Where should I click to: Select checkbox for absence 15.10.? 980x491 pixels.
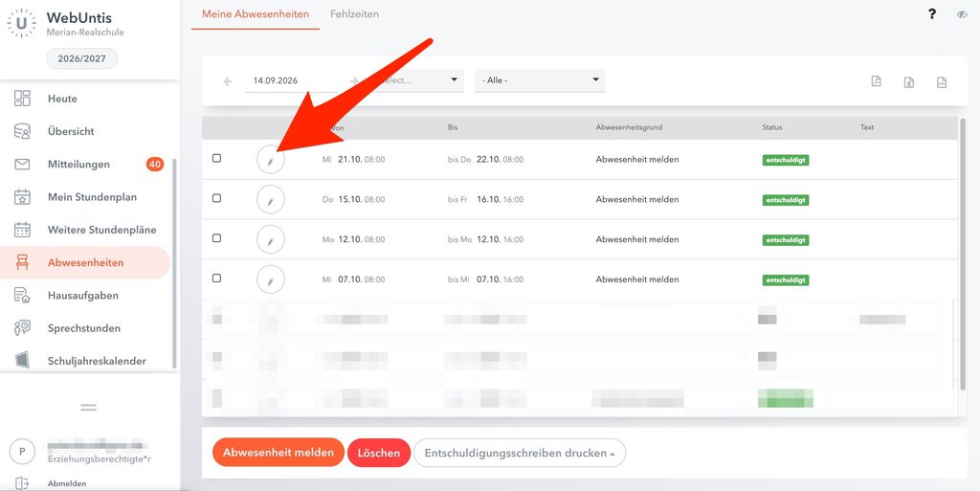216,198
